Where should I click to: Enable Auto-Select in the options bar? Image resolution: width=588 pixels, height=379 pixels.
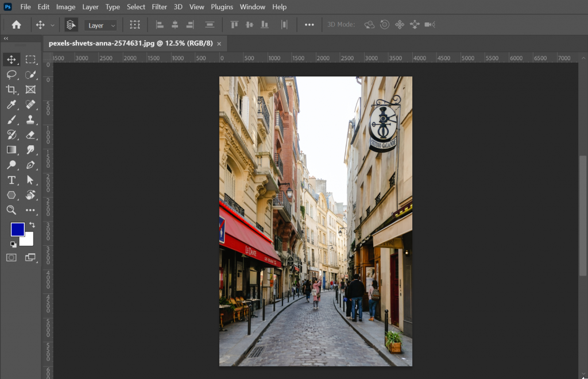[x=70, y=25]
